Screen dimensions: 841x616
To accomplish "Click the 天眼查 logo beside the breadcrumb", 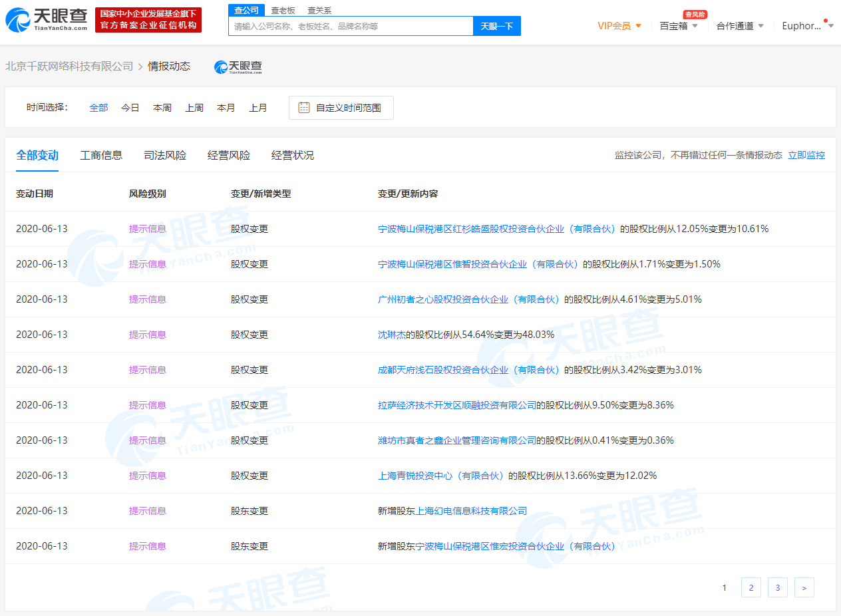I will click(x=238, y=67).
